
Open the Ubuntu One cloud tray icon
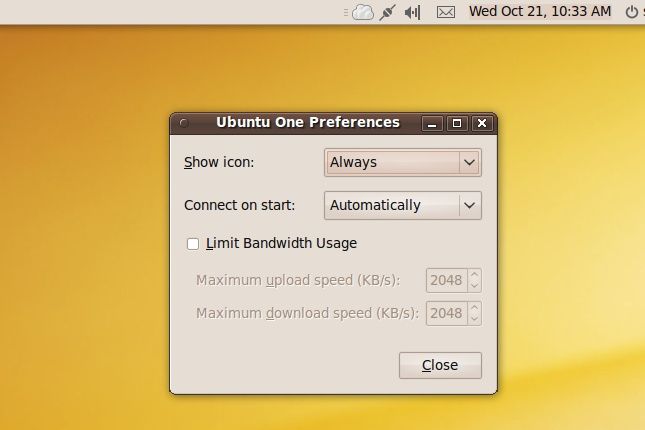tap(363, 12)
